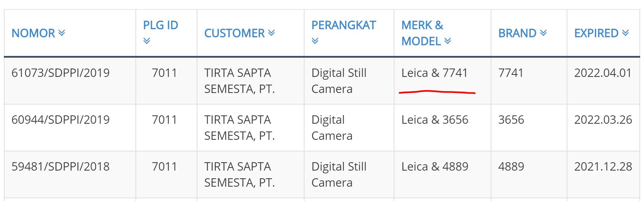Click the Leica & 3656 model cell
The image size is (644, 201).
coord(435,120)
